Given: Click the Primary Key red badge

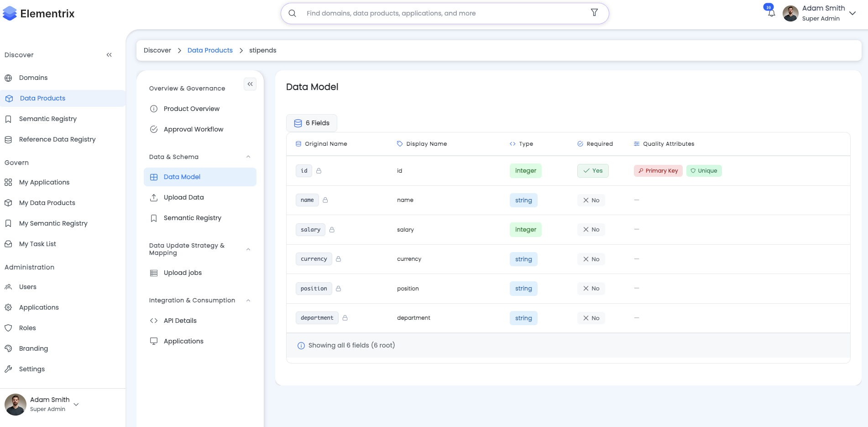Looking at the screenshot, I should [658, 171].
